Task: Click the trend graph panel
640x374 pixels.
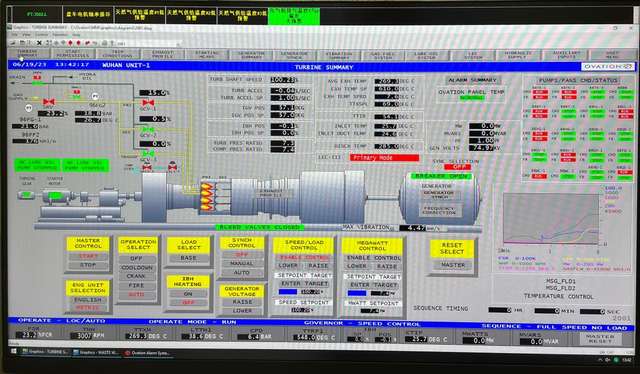Action: tap(551, 219)
